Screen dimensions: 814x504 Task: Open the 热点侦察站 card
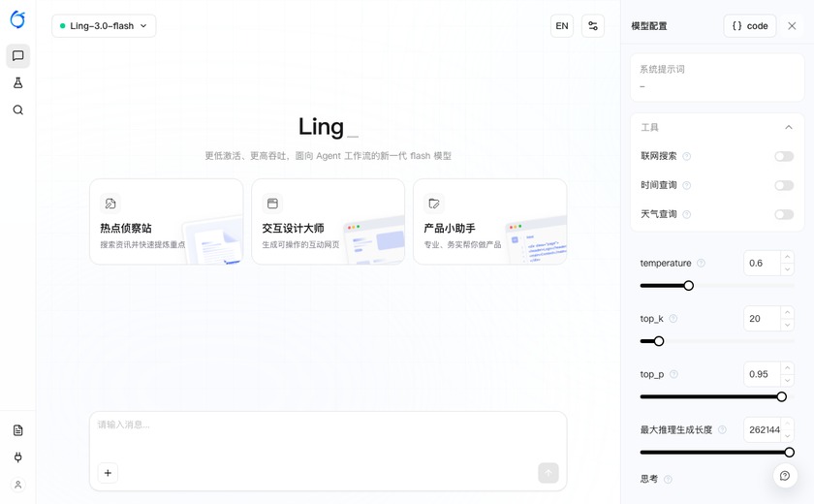[166, 222]
